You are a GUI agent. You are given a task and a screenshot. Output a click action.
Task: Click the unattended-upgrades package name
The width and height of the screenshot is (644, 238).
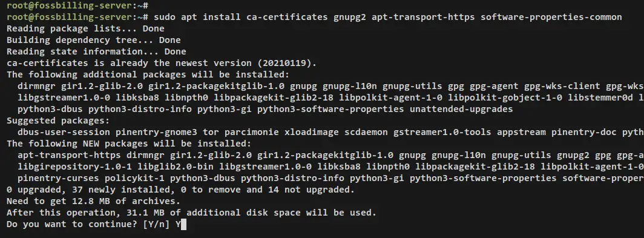pos(461,110)
